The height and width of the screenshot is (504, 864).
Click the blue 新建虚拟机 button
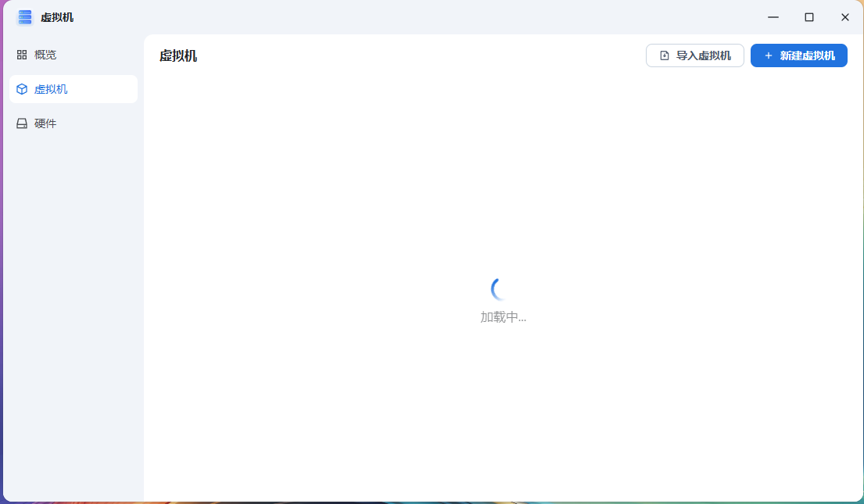point(798,55)
